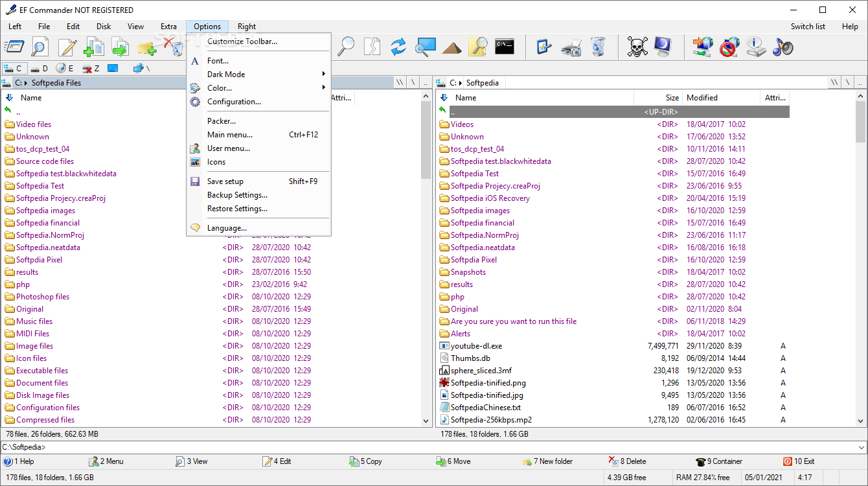Click the C: path arrow in left panel
868x486 pixels.
[26, 83]
